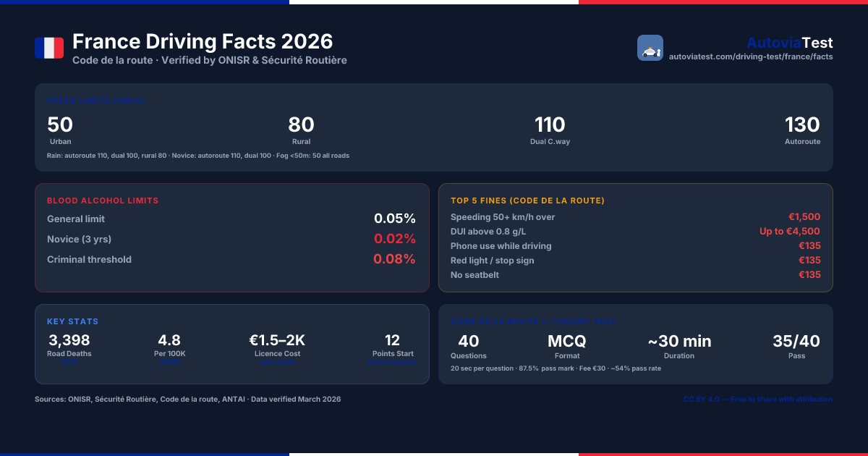
Task: Select the Phone use while driving row
Action: pyautogui.click(x=636, y=246)
